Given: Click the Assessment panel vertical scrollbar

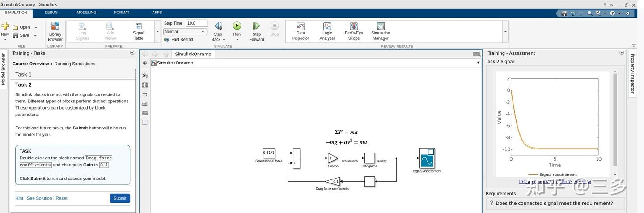Looking at the screenshot, I should pos(615,120).
